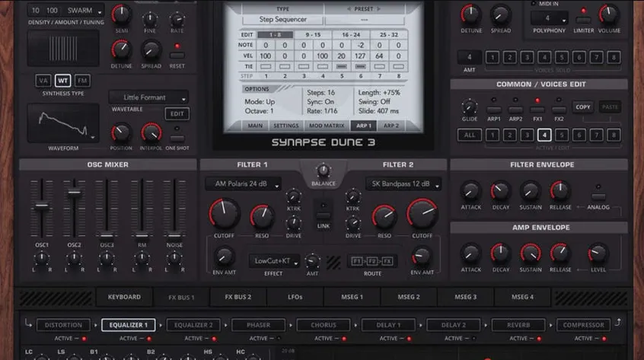Image resolution: width=644 pixels, height=360 pixels.
Task: Toggle the FX1 voice switch
Action: 537,110
